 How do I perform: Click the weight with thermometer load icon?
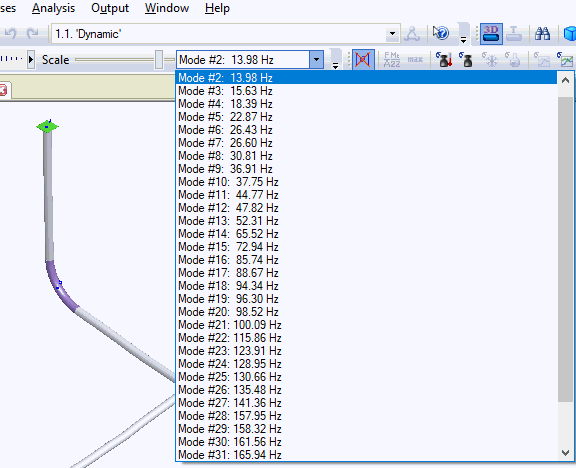coord(444,60)
